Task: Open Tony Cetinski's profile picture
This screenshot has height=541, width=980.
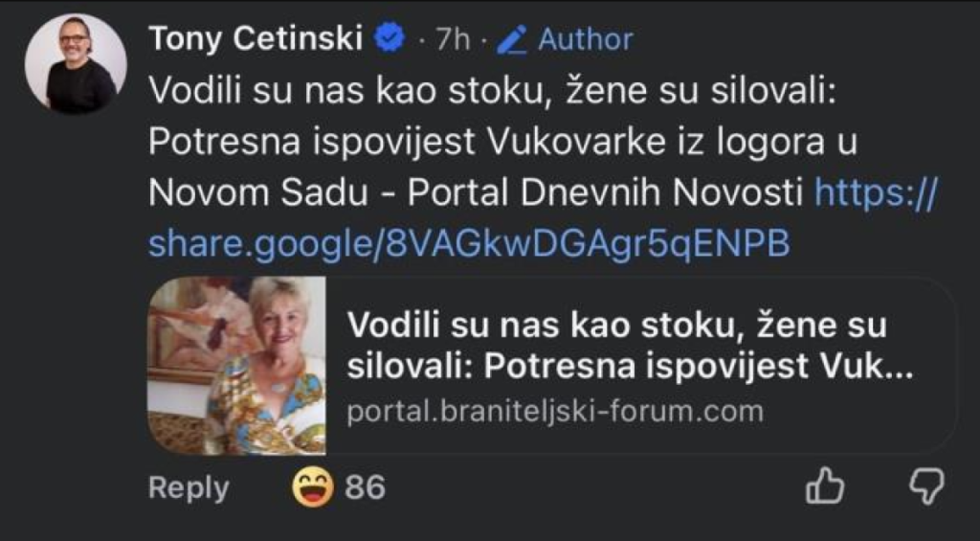Action: [x=76, y=64]
